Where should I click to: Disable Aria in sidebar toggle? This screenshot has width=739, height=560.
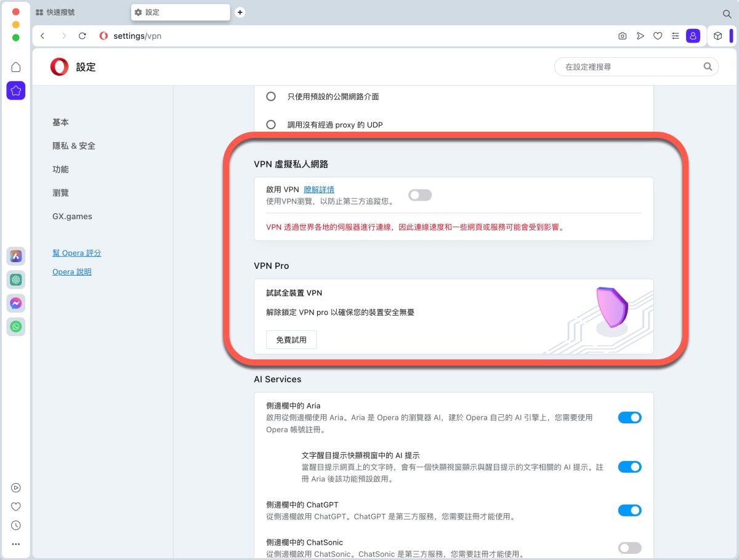pyautogui.click(x=629, y=417)
